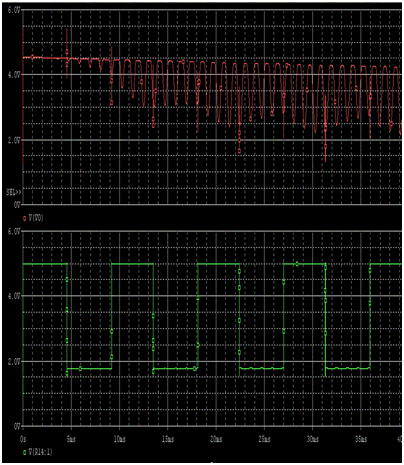404x465 pixels.
Task: Click the red marker on the flat 4.5V start
Action: tap(32, 57)
